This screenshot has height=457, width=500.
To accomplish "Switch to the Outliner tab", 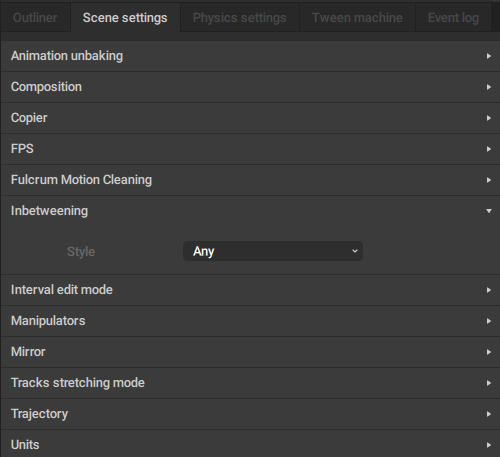I will click(35, 18).
